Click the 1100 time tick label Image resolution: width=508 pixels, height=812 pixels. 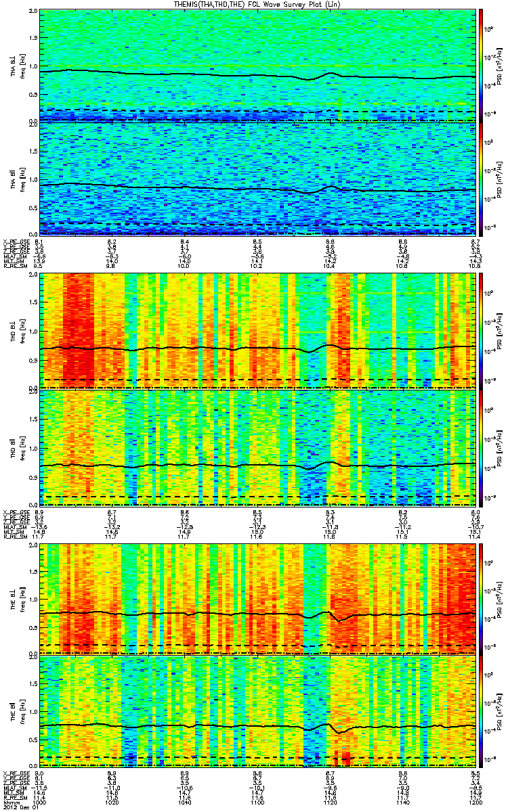pyautogui.click(x=258, y=803)
